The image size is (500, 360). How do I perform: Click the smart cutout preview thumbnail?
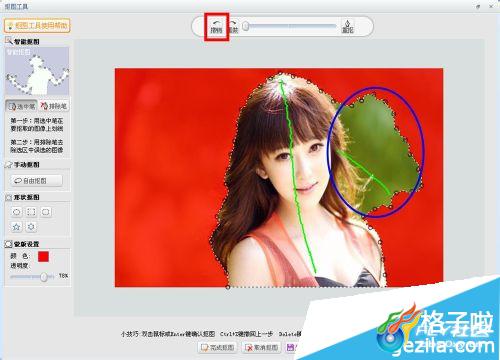[x=37, y=71]
